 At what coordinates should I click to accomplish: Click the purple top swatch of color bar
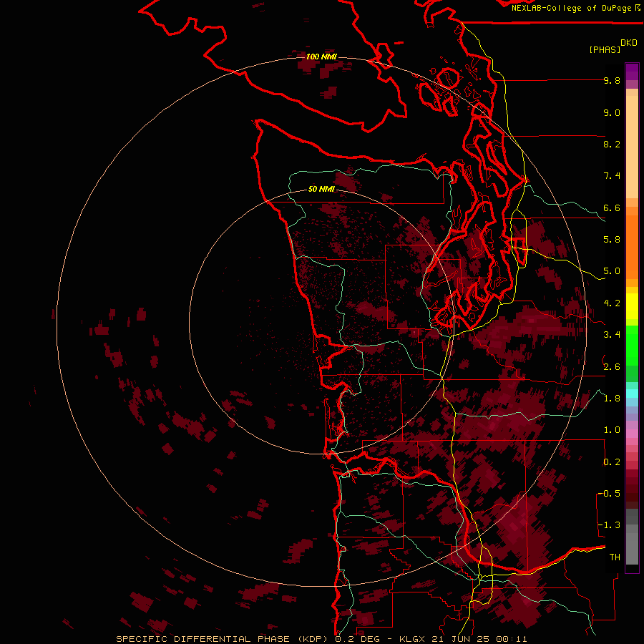pos(632,72)
